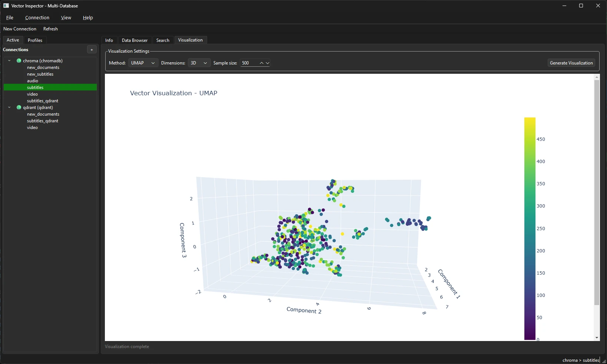607x364 pixels.
Task: Click the Generate Visualization button
Action: (571, 63)
